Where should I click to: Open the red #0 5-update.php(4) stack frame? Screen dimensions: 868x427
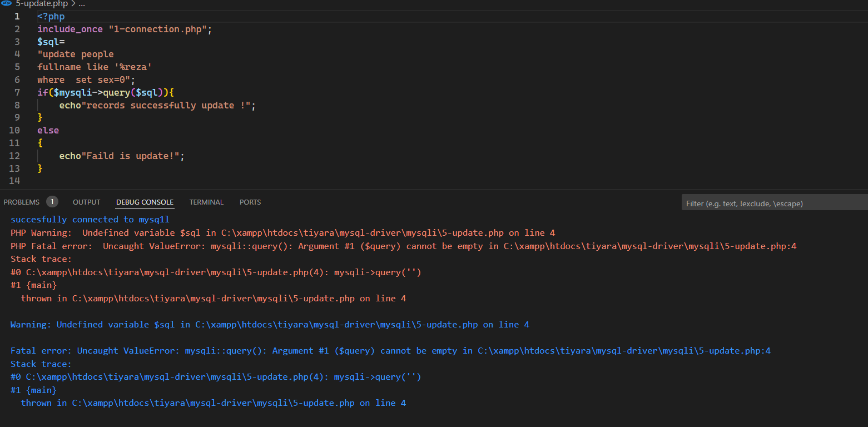[x=216, y=272]
